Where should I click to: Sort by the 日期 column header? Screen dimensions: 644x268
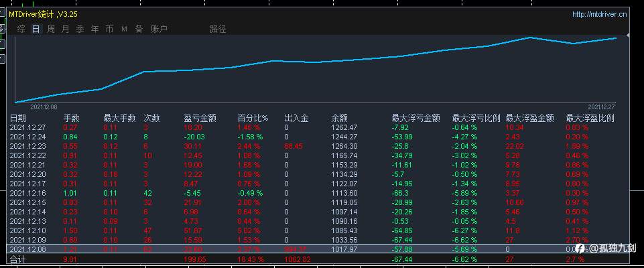pos(17,118)
